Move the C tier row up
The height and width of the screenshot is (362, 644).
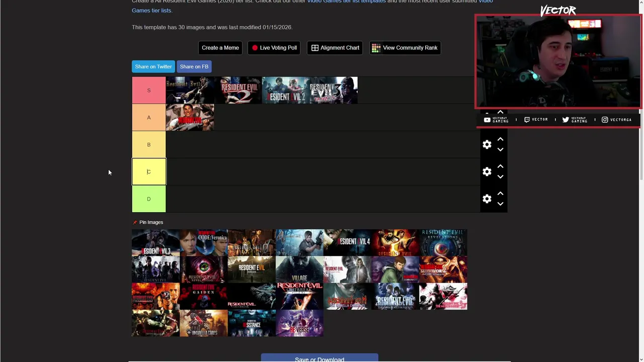click(500, 166)
